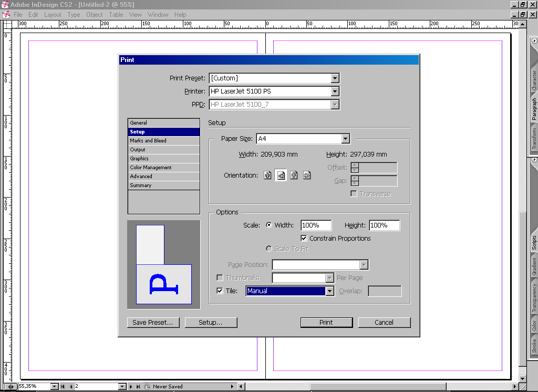538x392 pixels.
Task: Toggle Constrain Proportions checkbox
Action: click(304, 238)
